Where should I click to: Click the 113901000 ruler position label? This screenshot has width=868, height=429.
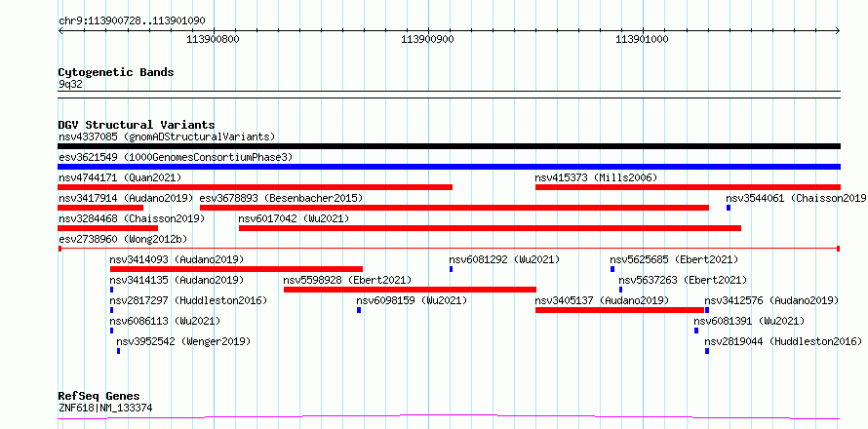point(643,39)
